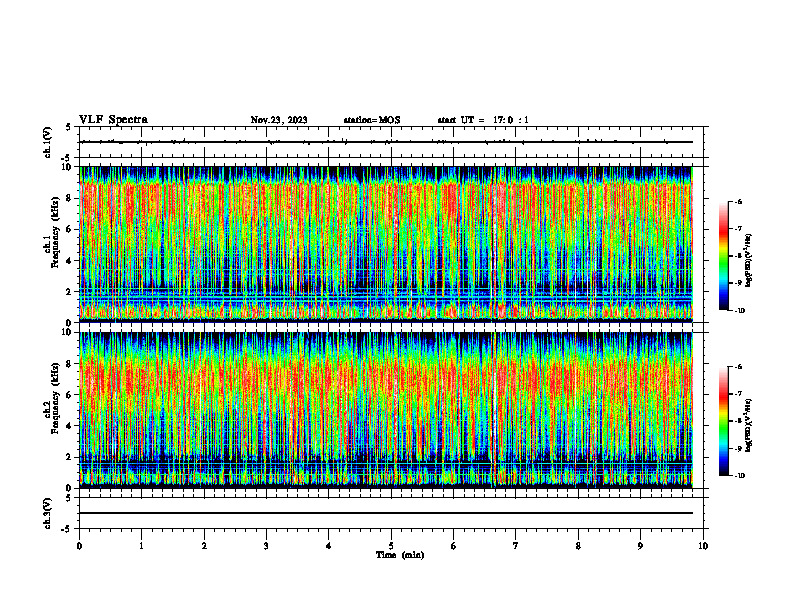
Task: Click the upper color bar's log(PSD) label
Action: click(749, 260)
